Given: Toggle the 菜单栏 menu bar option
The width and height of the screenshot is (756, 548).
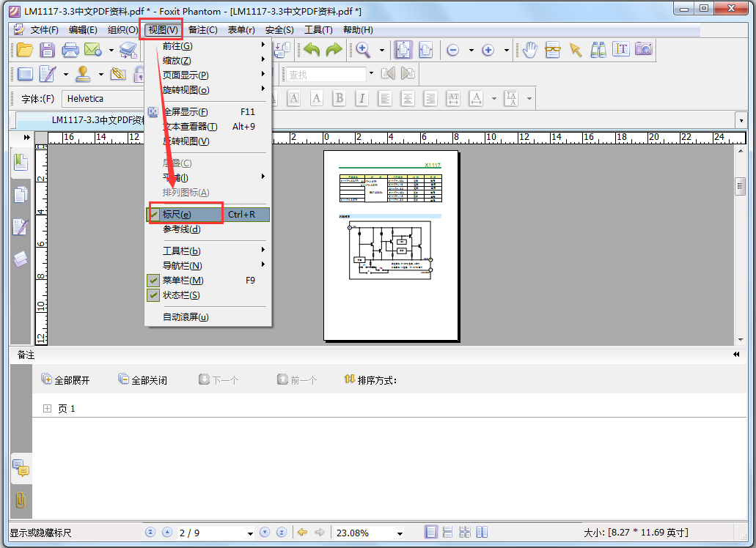Looking at the screenshot, I should [x=183, y=281].
